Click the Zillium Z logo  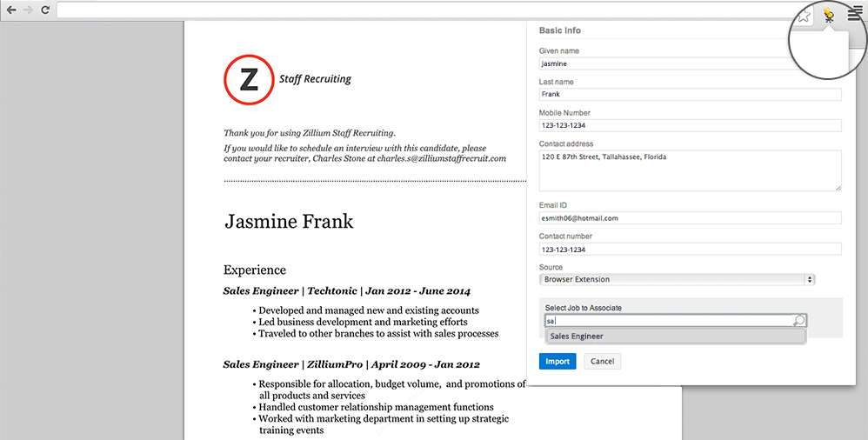point(249,79)
